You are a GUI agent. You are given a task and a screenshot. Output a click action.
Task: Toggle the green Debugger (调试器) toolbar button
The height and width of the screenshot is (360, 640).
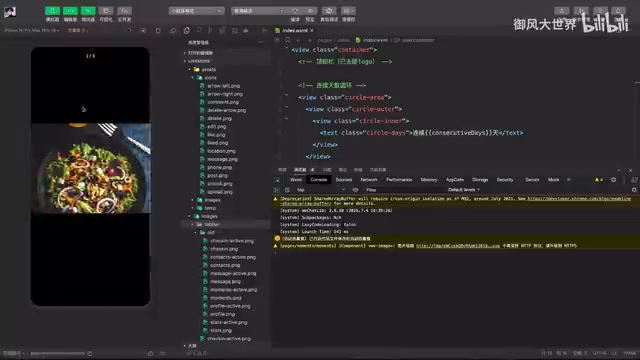(x=88, y=11)
